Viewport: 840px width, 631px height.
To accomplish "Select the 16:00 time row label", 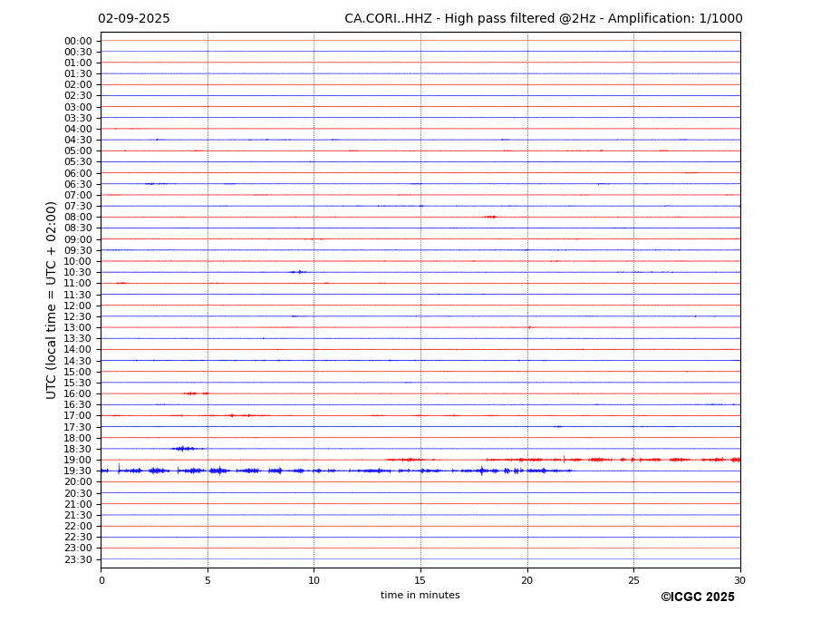I will pos(78,394).
